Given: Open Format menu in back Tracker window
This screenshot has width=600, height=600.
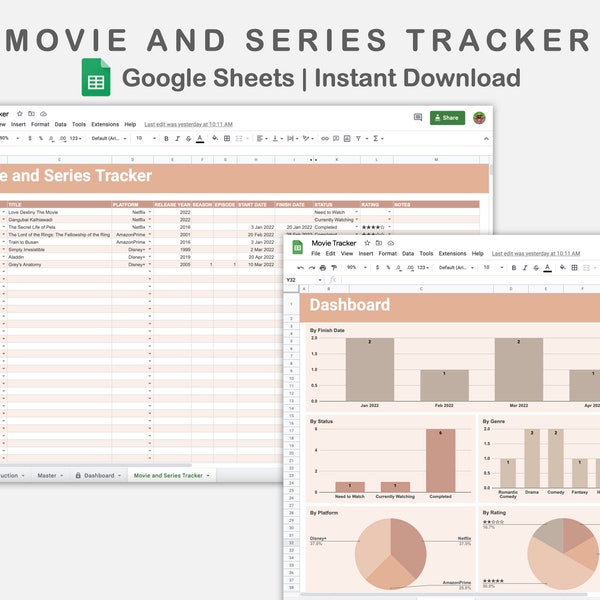Looking at the screenshot, I should coord(40,124).
